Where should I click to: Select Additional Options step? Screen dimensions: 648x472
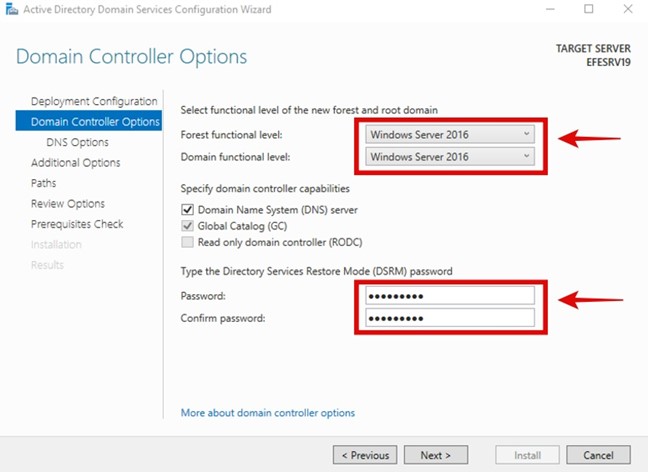click(x=76, y=162)
